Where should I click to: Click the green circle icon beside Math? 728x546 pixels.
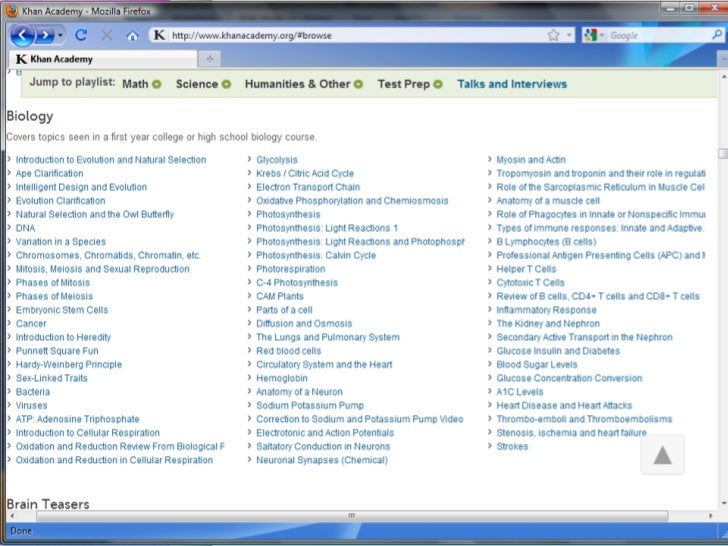[x=157, y=84]
